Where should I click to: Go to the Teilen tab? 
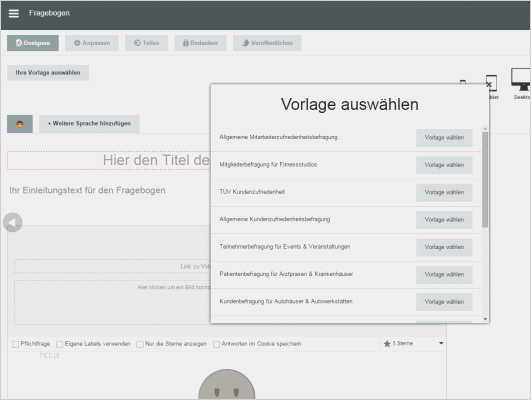click(146, 43)
